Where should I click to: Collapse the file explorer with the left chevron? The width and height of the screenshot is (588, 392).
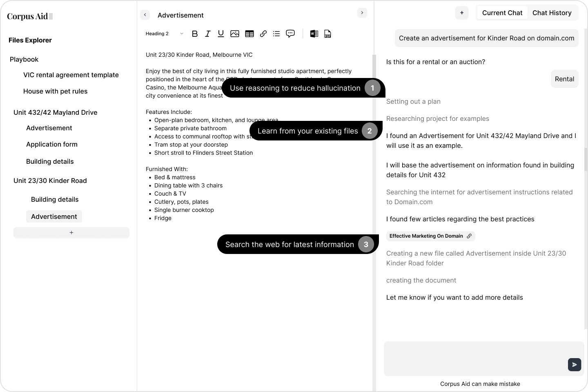(145, 15)
